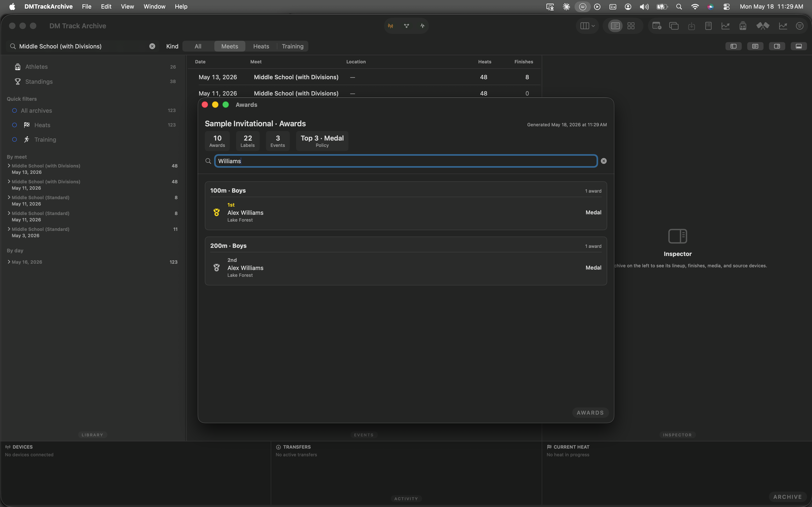Open the May 13, 2026 meet row
This screenshot has width=812, height=507.
(x=364, y=77)
